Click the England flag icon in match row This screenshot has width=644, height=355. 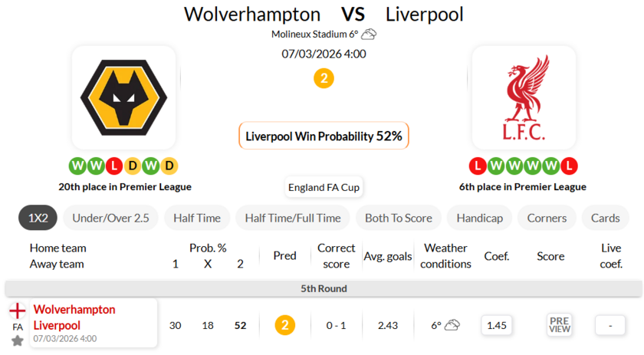click(17, 311)
